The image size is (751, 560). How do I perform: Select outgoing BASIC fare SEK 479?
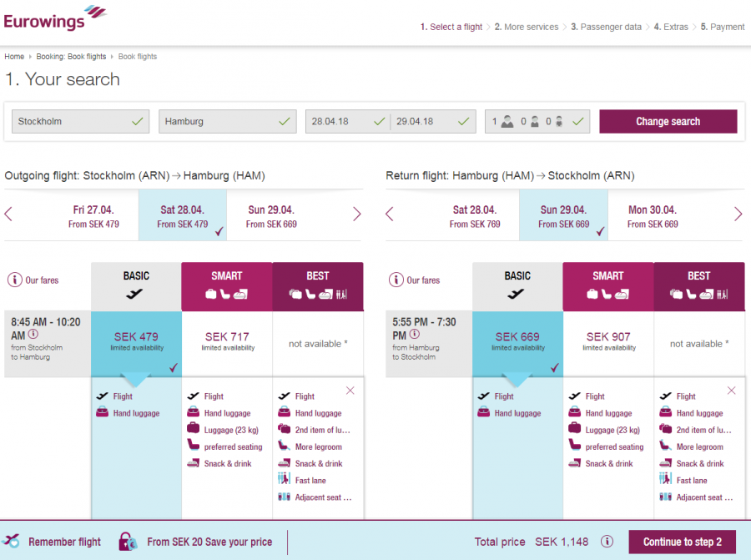[x=136, y=341]
